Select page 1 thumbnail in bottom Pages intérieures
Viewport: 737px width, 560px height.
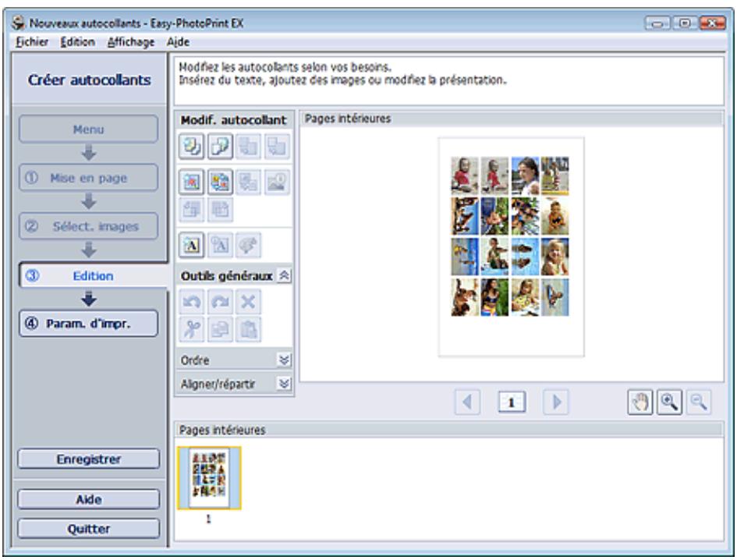tap(209, 478)
